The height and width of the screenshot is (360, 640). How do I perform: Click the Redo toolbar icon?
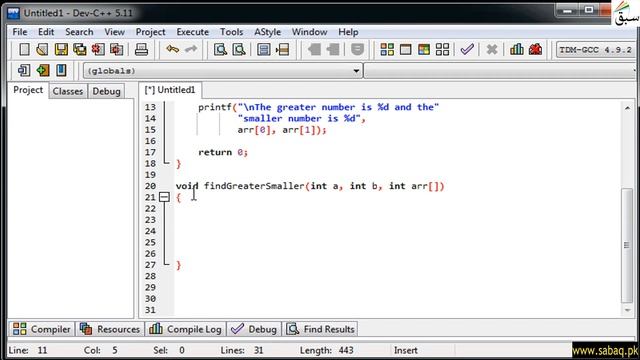tap(191, 50)
